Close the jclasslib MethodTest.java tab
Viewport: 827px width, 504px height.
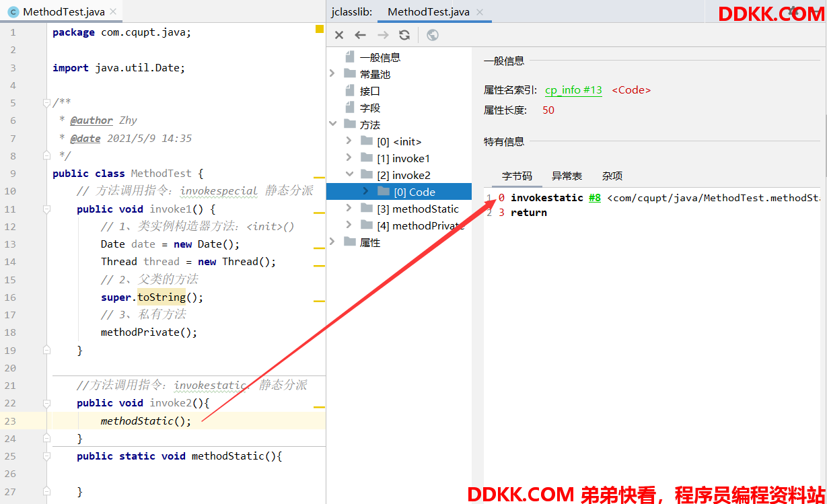click(x=480, y=12)
